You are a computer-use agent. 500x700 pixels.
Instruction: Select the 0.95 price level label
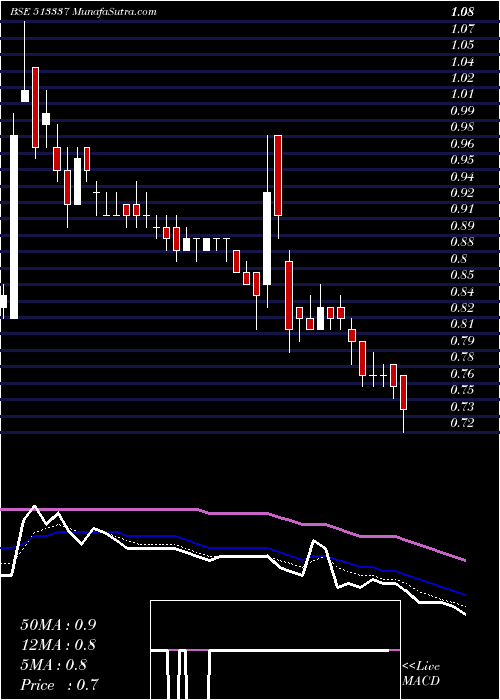[x=462, y=159]
